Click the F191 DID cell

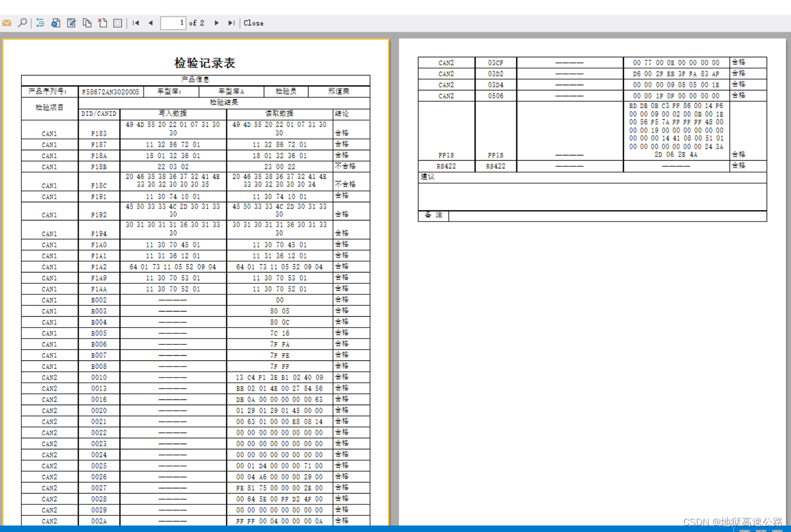coord(99,197)
